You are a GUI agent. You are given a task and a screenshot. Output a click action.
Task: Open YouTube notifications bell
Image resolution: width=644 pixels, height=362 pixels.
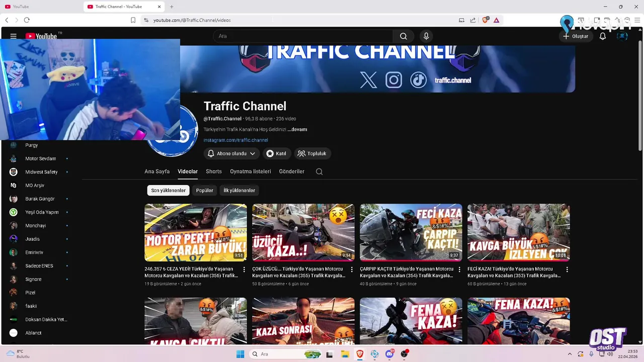(603, 36)
